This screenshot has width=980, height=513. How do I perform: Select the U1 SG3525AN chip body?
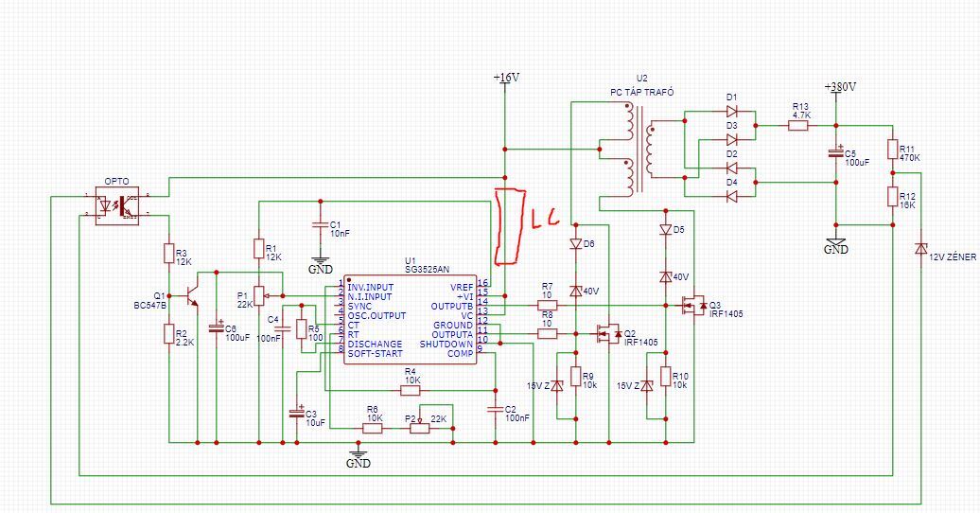410,319
